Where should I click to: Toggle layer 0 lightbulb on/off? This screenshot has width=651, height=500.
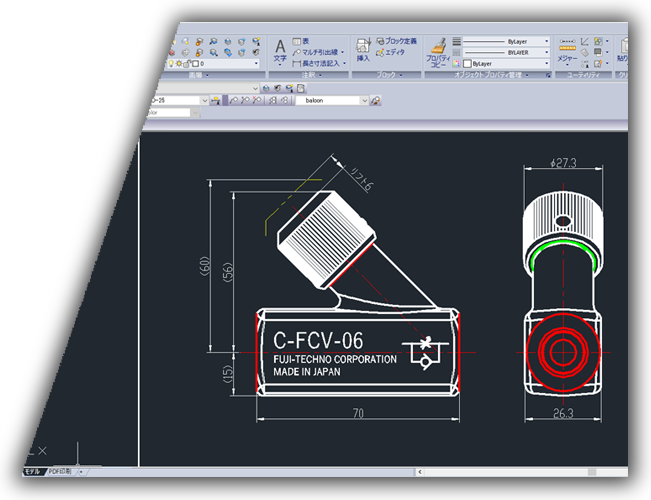coord(171,64)
